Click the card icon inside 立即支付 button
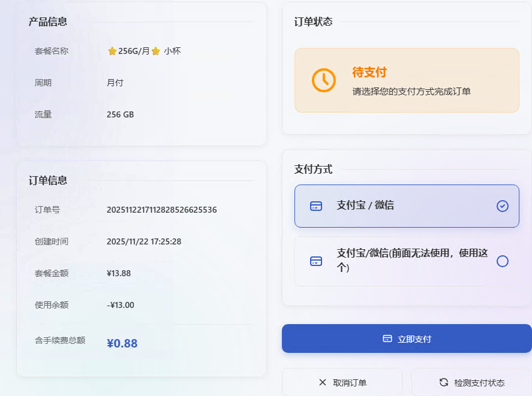Screen dimensions: 532x396 [x=387, y=339]
